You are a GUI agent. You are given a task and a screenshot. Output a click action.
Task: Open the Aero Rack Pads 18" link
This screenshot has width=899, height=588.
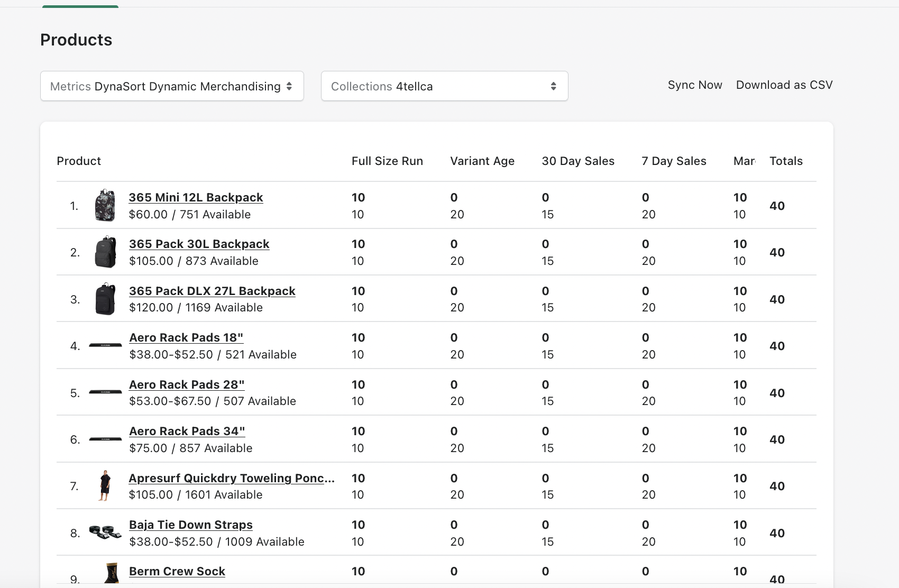point(186,337)
